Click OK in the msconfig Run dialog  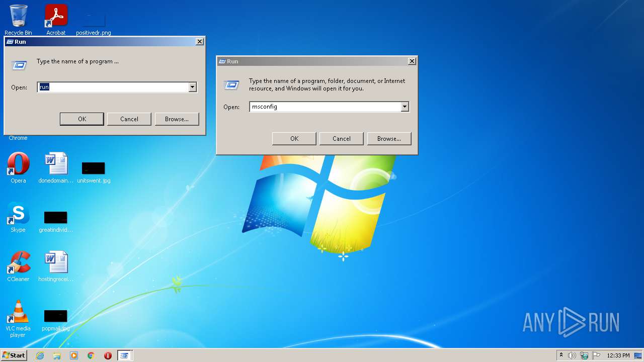tap(294, 139)
